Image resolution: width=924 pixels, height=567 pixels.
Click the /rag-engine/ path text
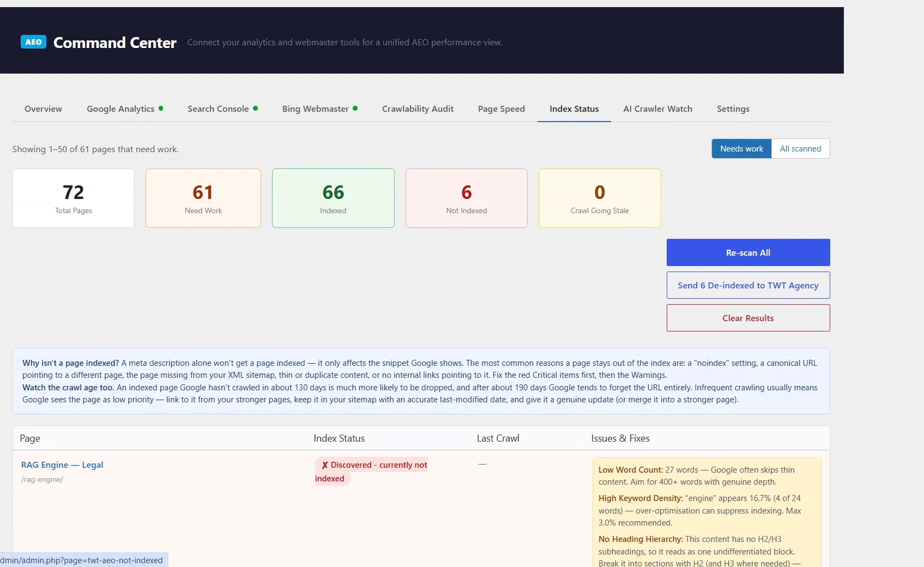[42, 480]
